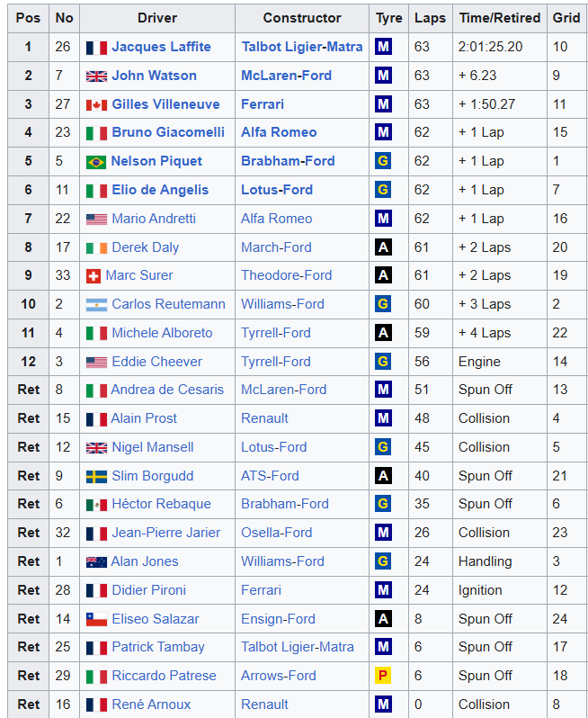Click the French flag next to Jacques Laffite
The width and height of the screenshot is (588, 718).
point(96,48)
